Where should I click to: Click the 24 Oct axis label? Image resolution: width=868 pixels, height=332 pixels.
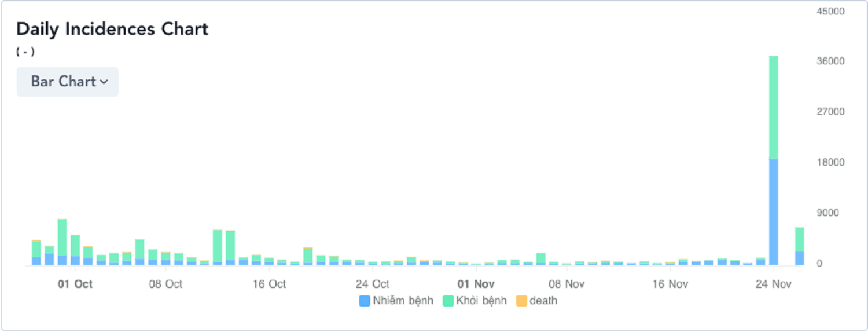click(x=372, y=284)
